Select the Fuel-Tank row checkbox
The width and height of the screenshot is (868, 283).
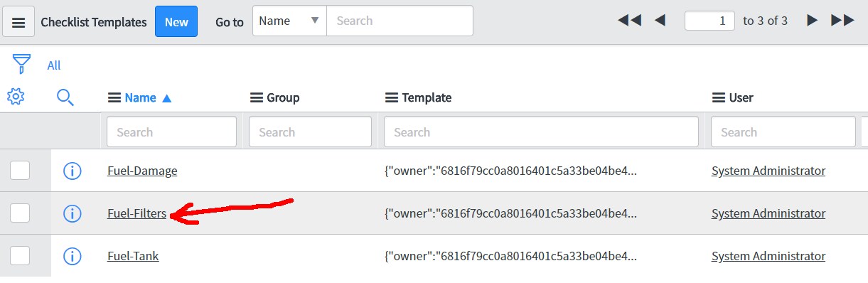point(20,255)
